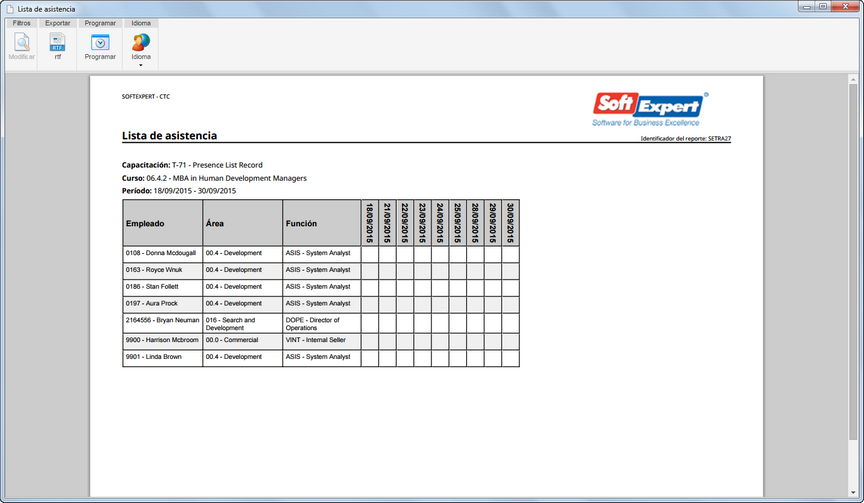
Task: Click the Empleado column header
Action: click(163, 223)
